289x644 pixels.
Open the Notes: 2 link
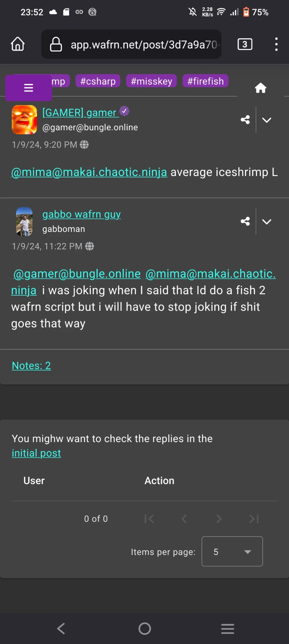click(x=31, y=365)
